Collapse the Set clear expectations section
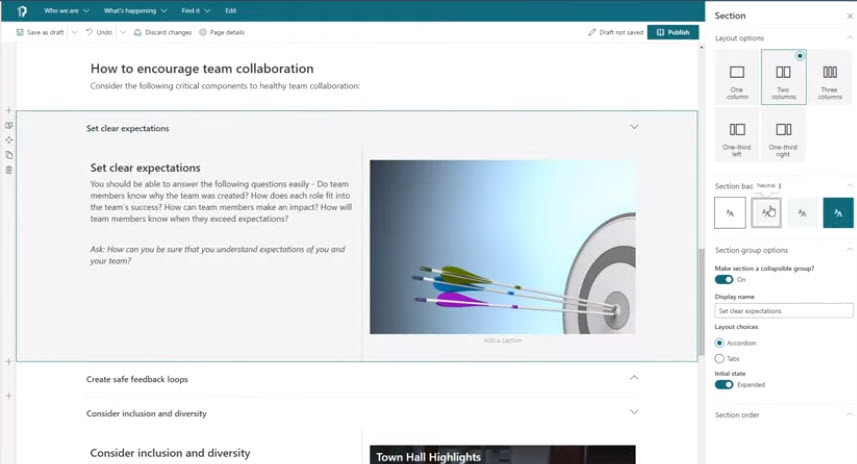 634,127
